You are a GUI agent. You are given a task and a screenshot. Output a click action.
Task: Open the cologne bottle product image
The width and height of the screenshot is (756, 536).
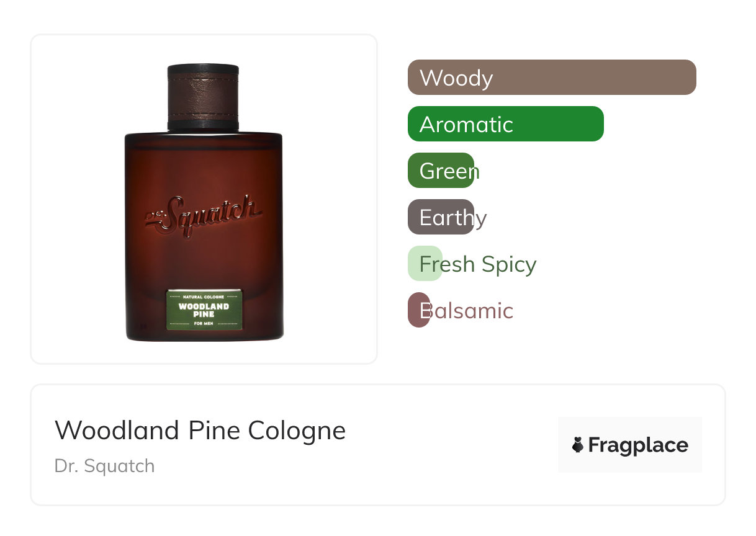point(204,202)
